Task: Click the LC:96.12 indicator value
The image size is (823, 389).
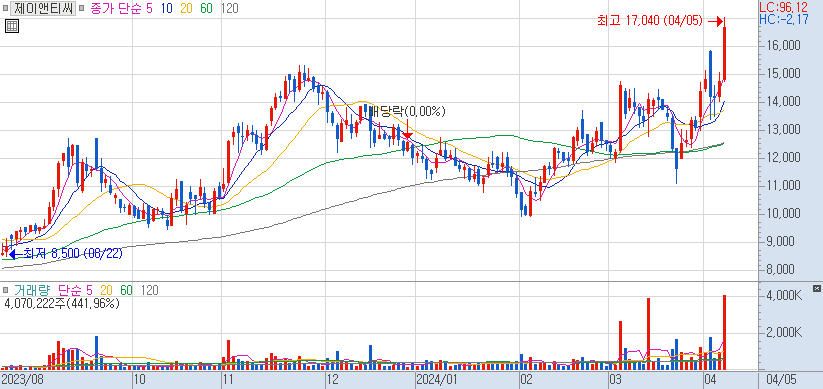Action: pyautogui.click(x=784, y=7)
